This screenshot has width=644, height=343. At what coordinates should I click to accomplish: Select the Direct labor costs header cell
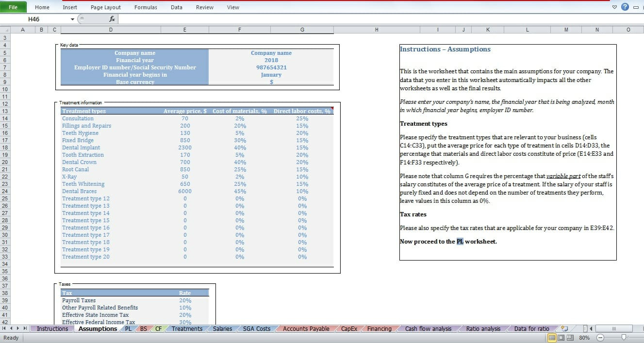[302, 111]
